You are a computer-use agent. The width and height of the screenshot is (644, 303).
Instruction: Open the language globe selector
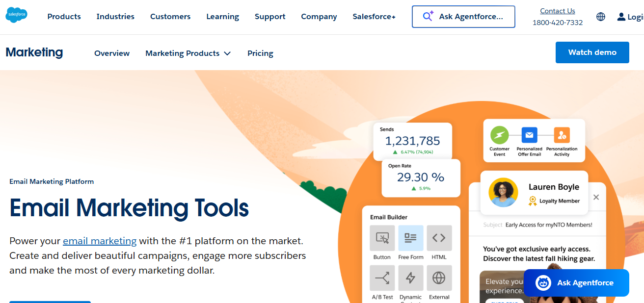[x=600, y=16]
